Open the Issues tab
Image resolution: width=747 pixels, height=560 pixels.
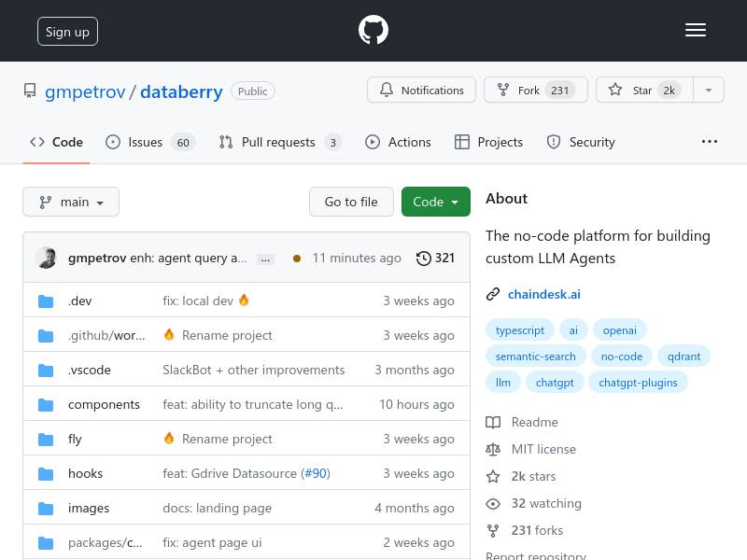149,142
